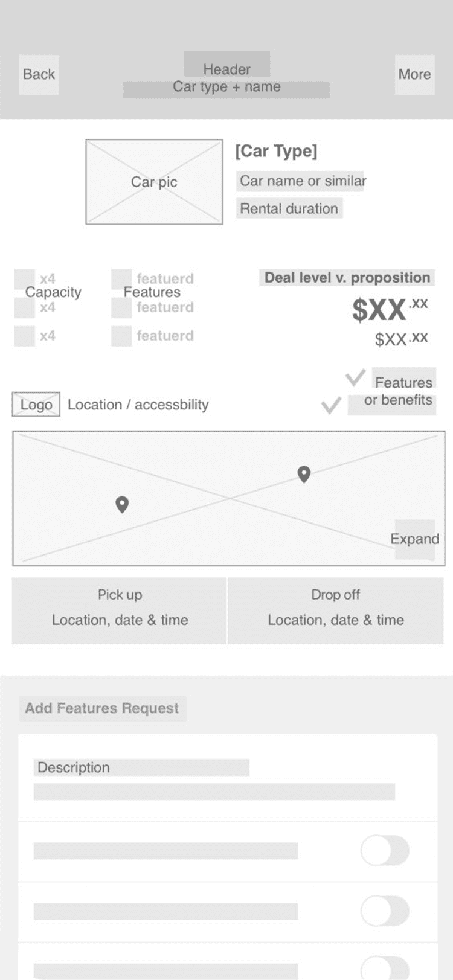Open the More menu in header

(x=415, y=75)
